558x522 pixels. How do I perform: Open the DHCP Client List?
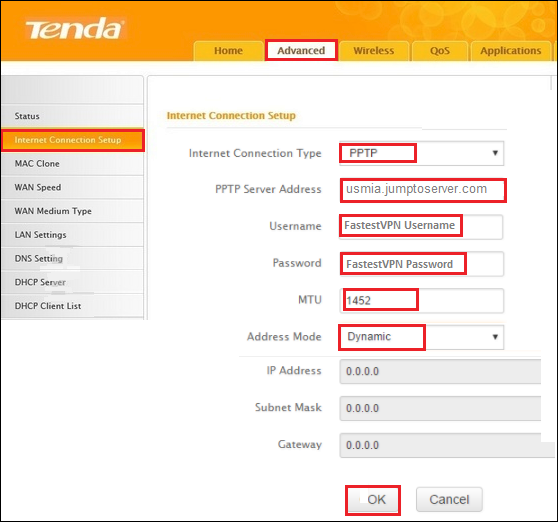[72, 306]
